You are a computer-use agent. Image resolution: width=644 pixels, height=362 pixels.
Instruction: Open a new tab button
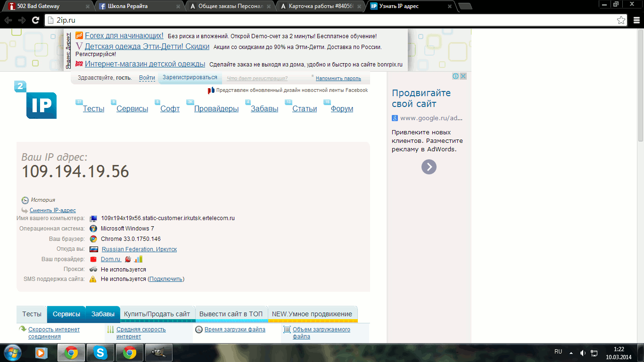465,6
